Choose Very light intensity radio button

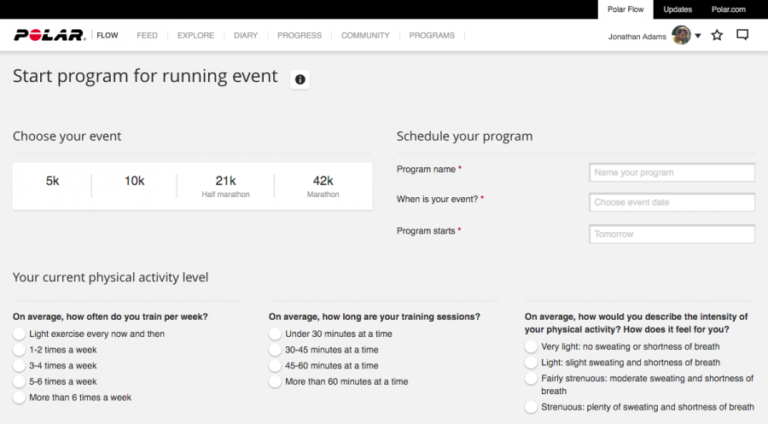pos(531,347)
